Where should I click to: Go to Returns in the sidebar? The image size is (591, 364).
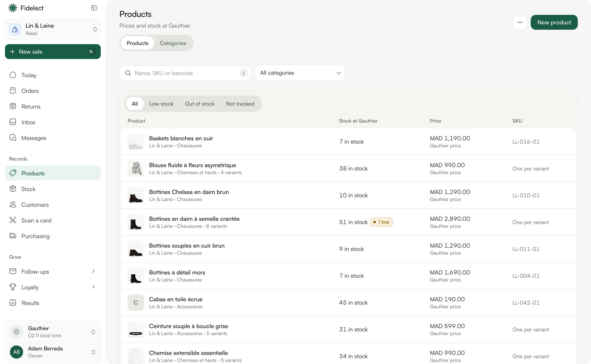(53, 106)
